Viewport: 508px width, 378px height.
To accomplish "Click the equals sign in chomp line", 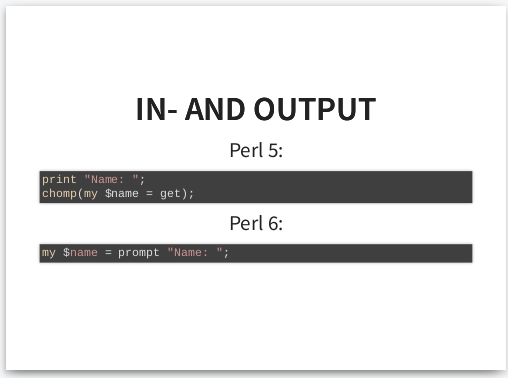I will coord(149,193).
